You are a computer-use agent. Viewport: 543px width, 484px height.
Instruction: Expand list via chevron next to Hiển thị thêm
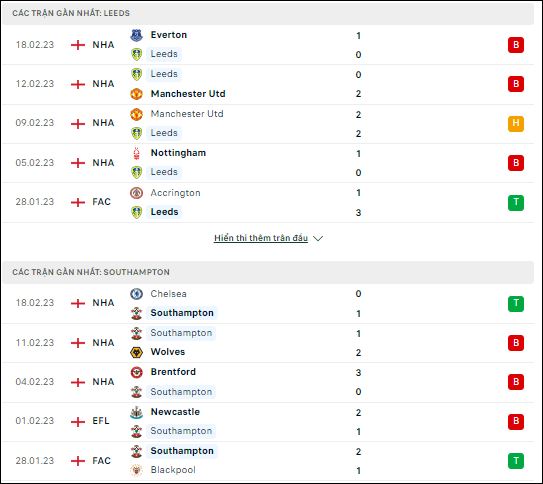318,238
